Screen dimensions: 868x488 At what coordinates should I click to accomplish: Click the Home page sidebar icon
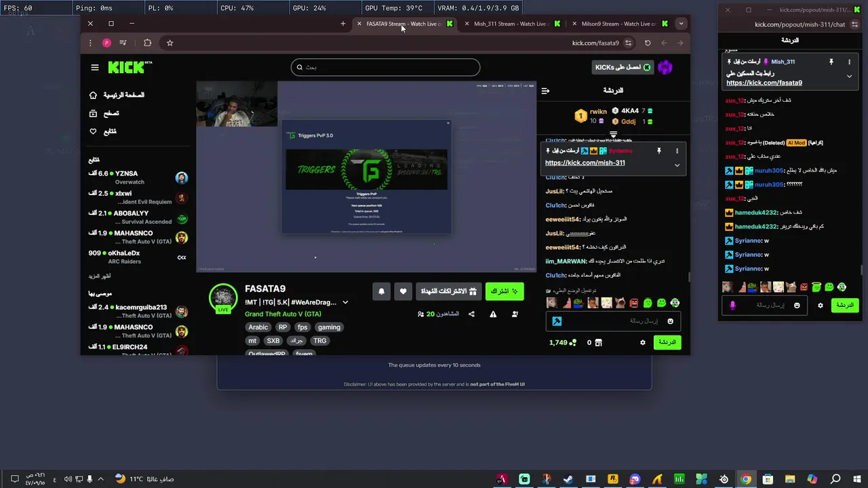point(94,95)
